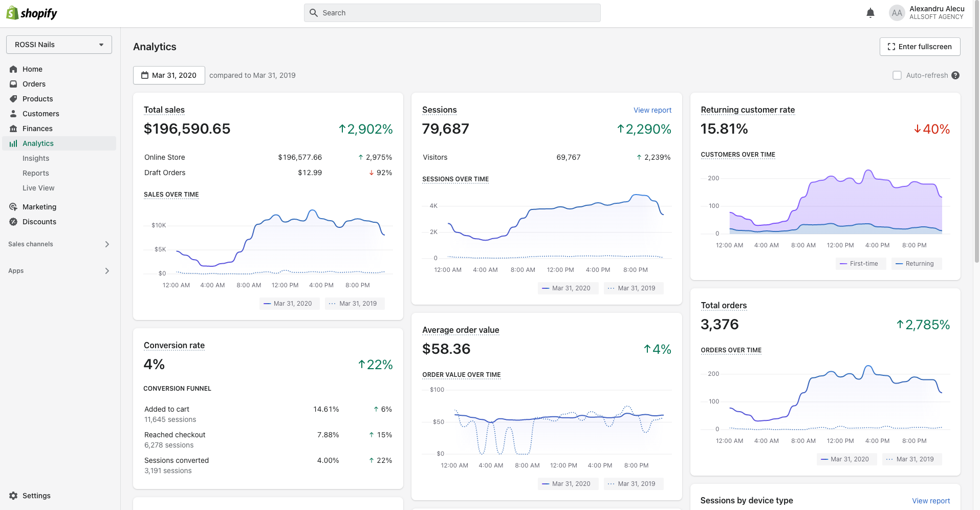Click the SESSIONS OVER TIME label
The width and height of the screenshot is (980, 510).
pyautogui.click(x=455, y=179)
